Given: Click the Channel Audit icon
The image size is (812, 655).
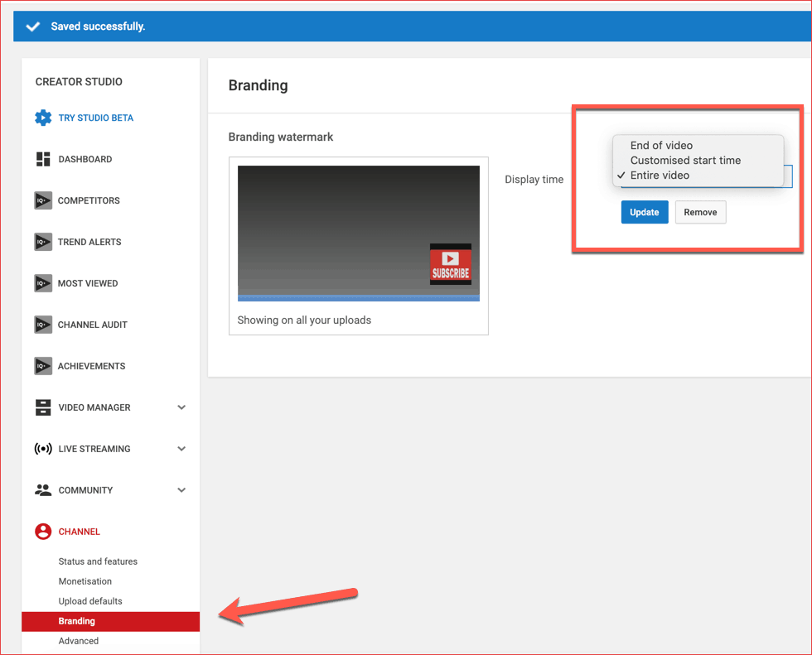Looking at the screenshot, I should pyautogui.click(x=43, y=325).
